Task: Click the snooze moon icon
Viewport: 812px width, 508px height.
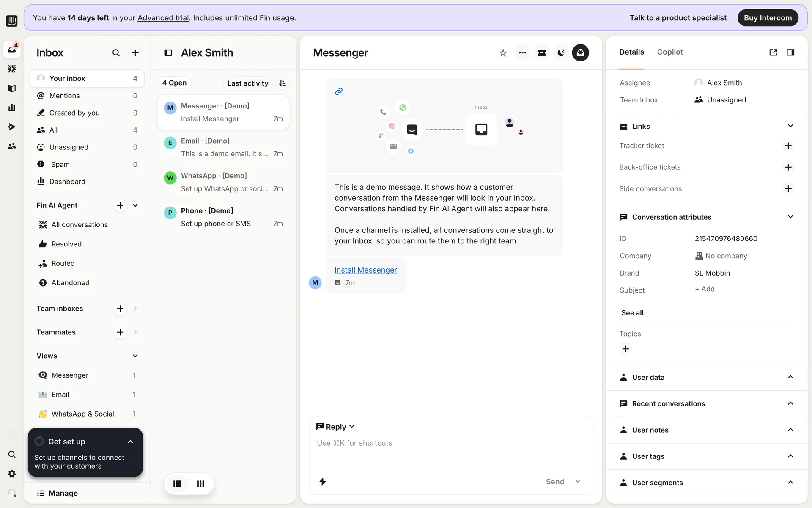Action: 561,53
